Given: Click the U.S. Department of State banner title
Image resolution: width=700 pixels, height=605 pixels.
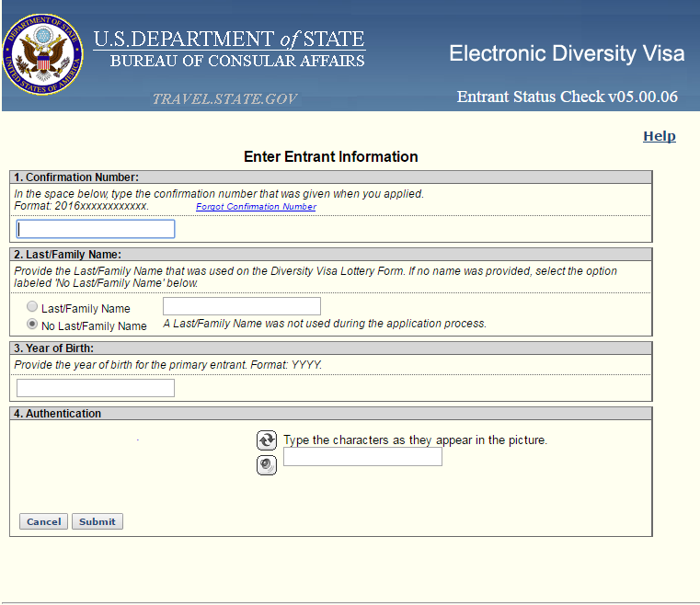Looking at the screenshot, I should tap(229, 40).
